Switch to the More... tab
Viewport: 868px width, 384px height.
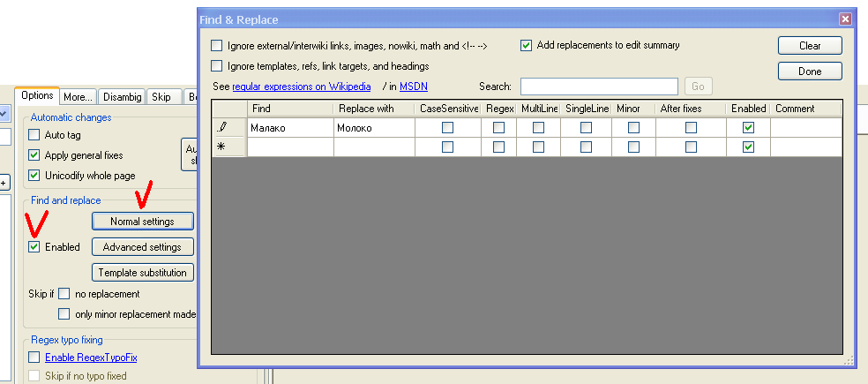pyautogui.click(x=78, y=97)
